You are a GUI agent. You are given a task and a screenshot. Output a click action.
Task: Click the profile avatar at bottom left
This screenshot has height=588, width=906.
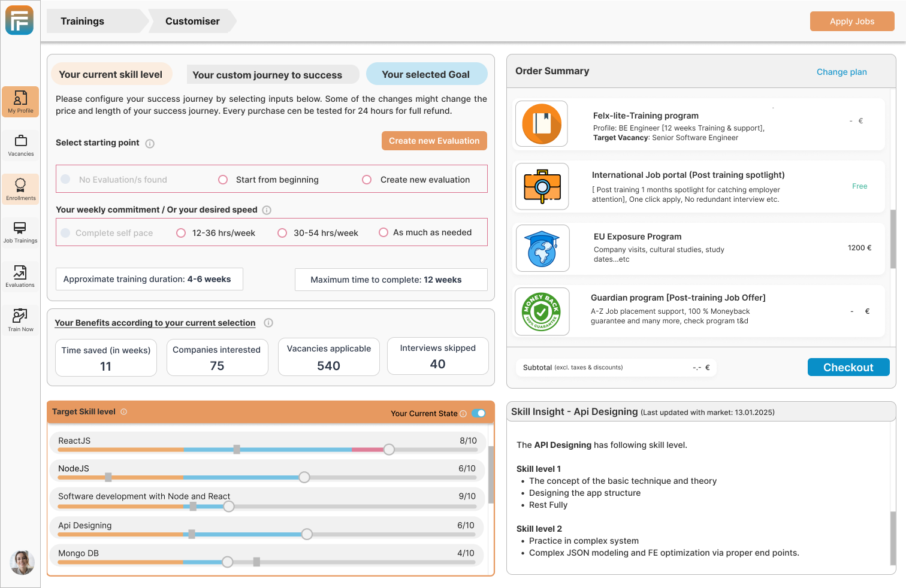point(22,563)
